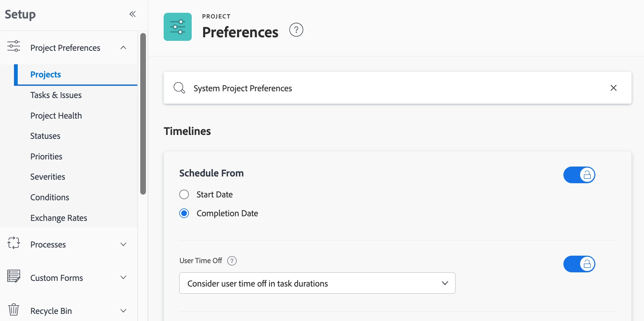The image size is (644, 321).
Task: Open help next to the Preferences heading
Action: click(x=296, y=30)
